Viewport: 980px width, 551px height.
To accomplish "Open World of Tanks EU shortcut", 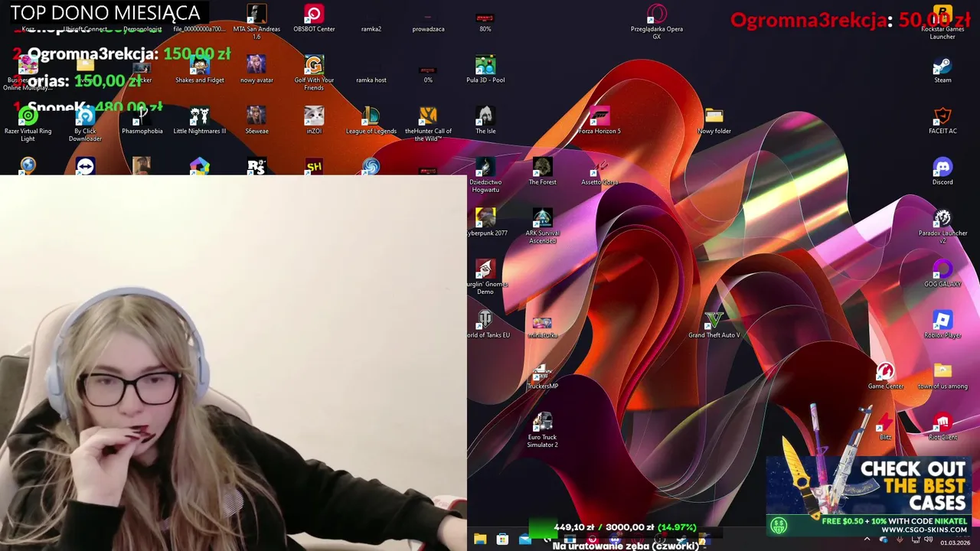I will (x=488, y=324).
